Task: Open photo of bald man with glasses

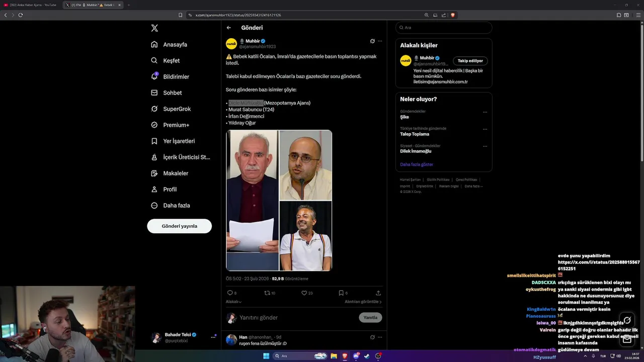Action: pyautogui.click(x=305, y=165)
